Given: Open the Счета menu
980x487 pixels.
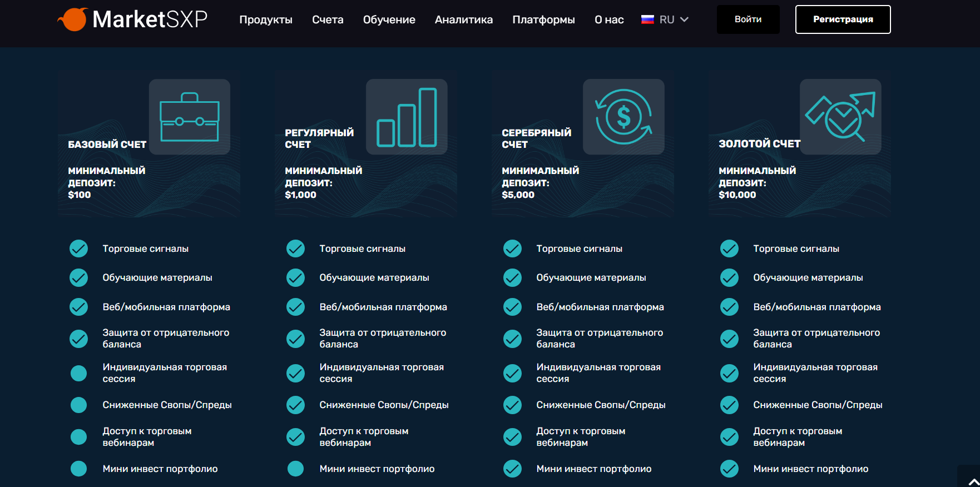Looking at the screenshot, I should 328,19.
